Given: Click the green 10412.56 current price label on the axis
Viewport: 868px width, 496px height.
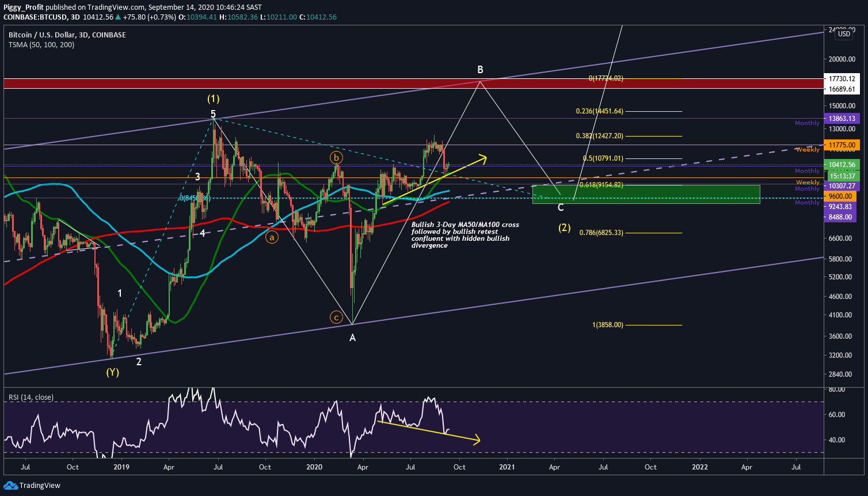Looking at the screenshot, I should (x=842, y=165).
